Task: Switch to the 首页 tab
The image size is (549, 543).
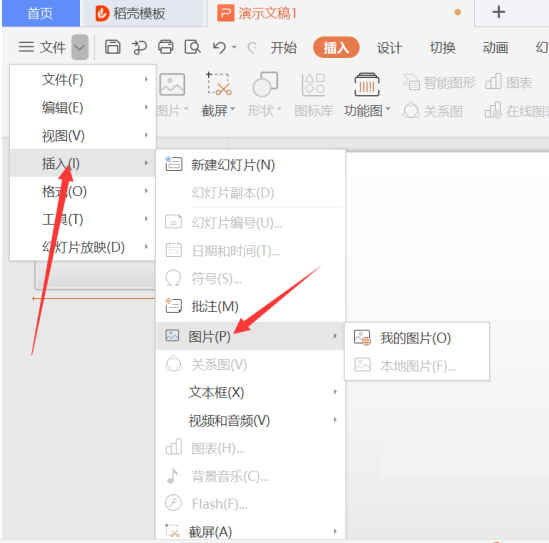Action: [x=40, y=13]
